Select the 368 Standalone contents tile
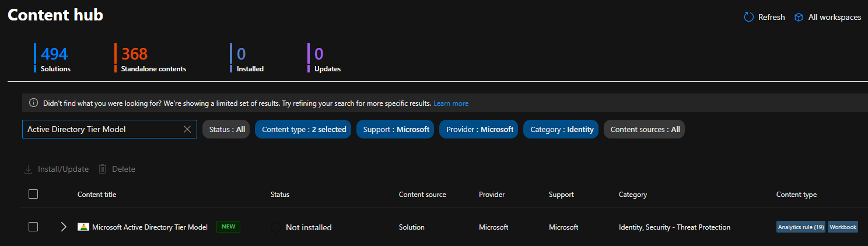Image resolution: width=868 pixels, height=246 pixels. [151, 58]
